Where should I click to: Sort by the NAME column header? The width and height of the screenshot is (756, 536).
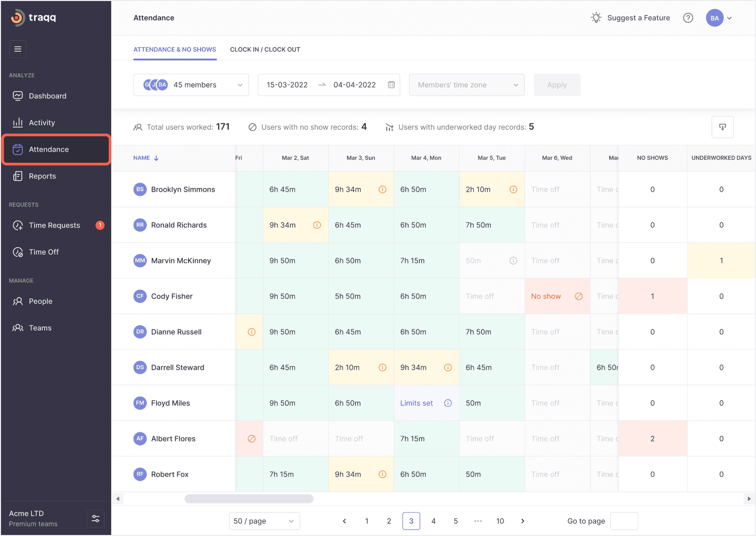point(146,158)
